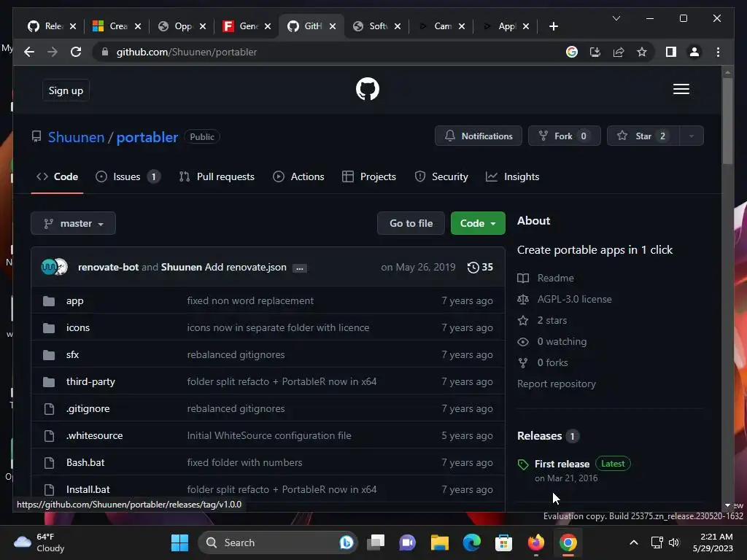Reload the GitHub page
The width and height of the screenshot is (747, 560).
(x=76, y=52)
